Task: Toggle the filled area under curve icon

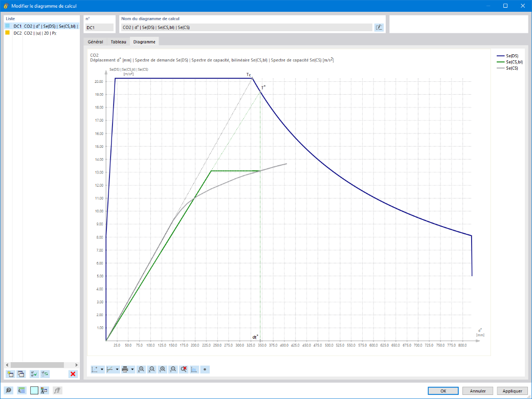Action: (194, 369)
